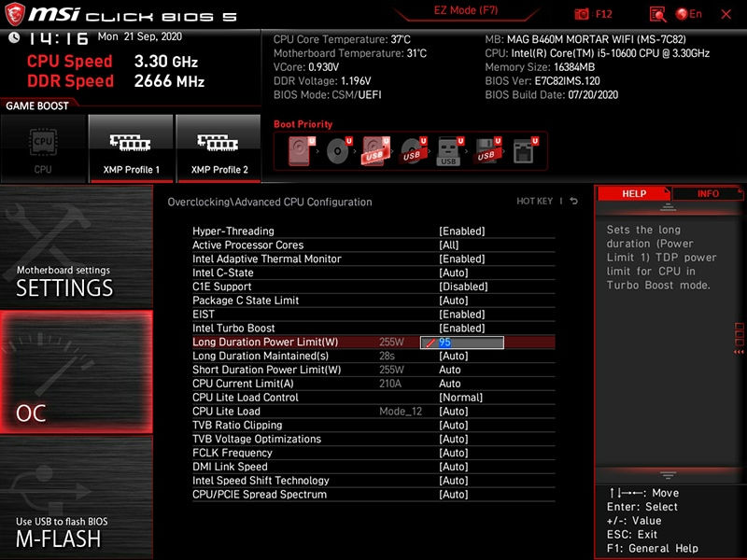The image size is (747, 560).
Task: Click the 210A current limit value
Action: click(x=390, y=384)
